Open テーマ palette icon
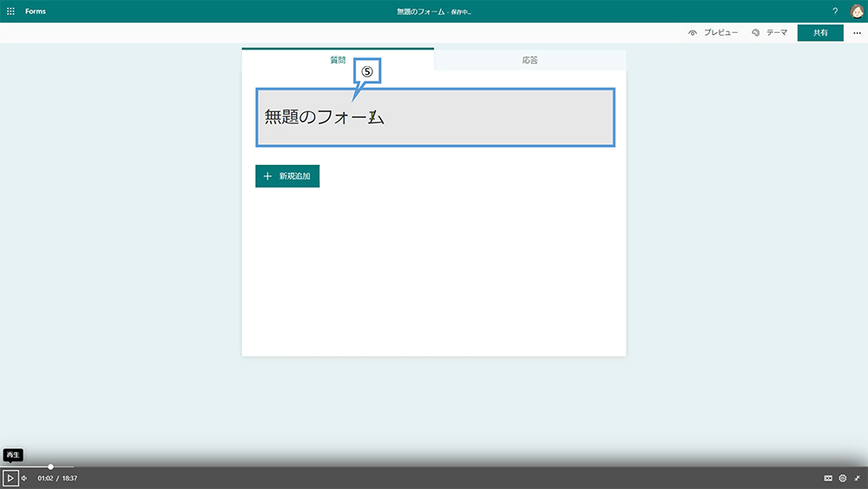868x489 pixels. click(756, 33)
